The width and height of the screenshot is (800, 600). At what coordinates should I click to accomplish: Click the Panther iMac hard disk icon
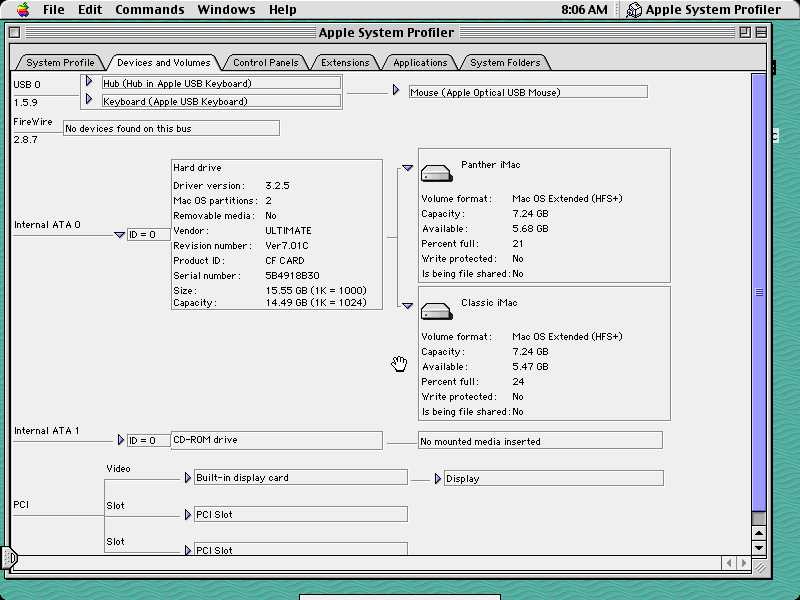(437, 173)
